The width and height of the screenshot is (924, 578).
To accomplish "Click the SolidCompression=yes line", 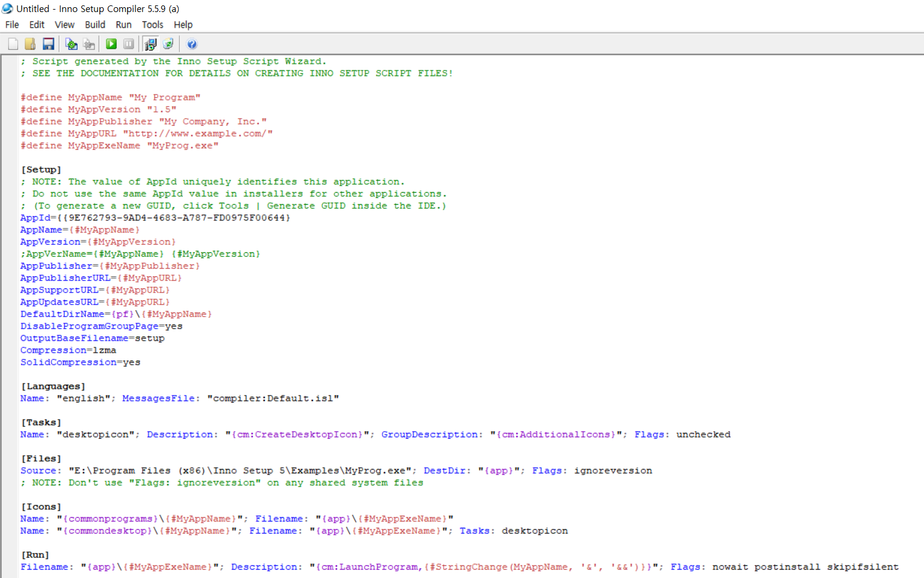I will (80, 362).
